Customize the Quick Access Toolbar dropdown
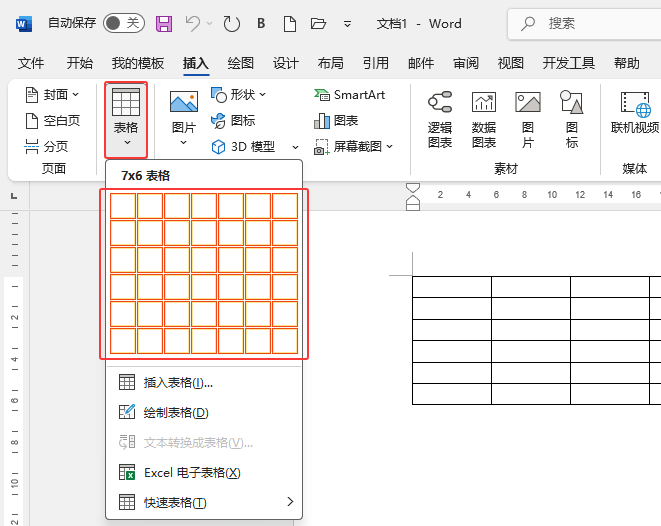661x526 pixels. click(x=347, y=24)
